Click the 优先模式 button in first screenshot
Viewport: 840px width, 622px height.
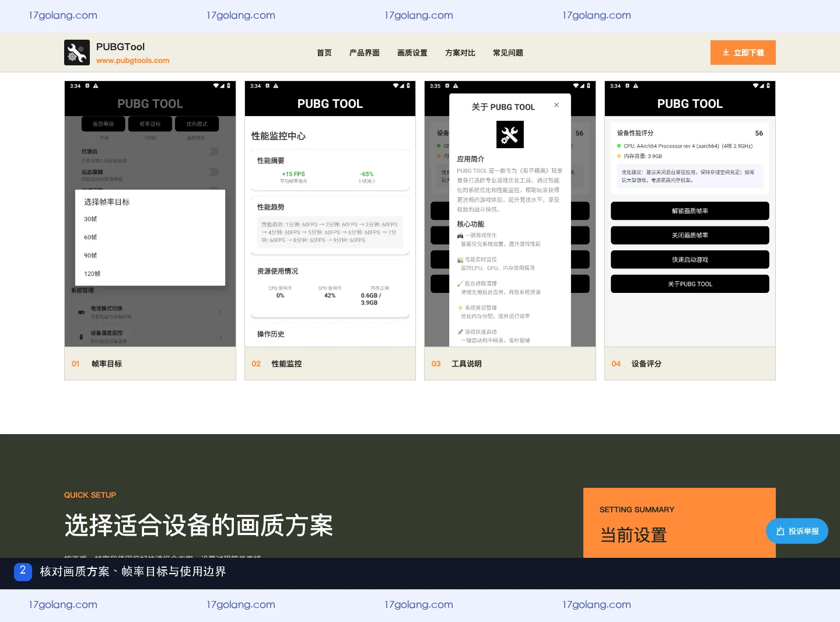coord(197,124)
